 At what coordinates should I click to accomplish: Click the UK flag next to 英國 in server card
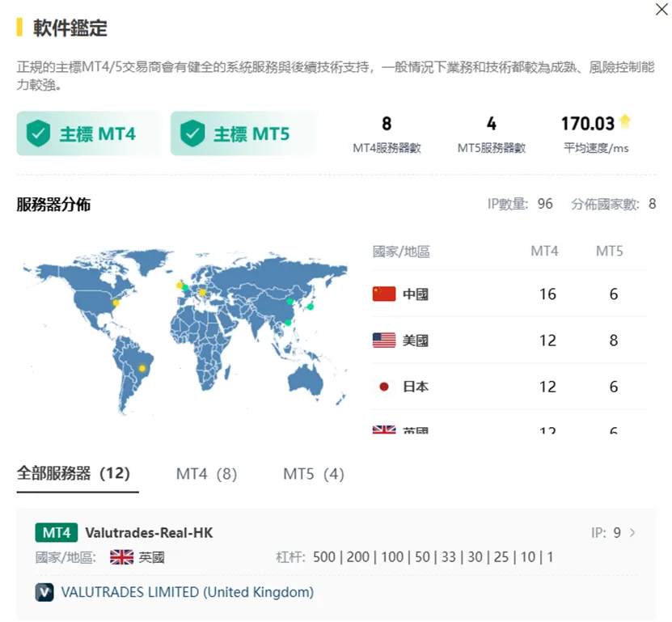pyautogui.click(x=122, y=557)
